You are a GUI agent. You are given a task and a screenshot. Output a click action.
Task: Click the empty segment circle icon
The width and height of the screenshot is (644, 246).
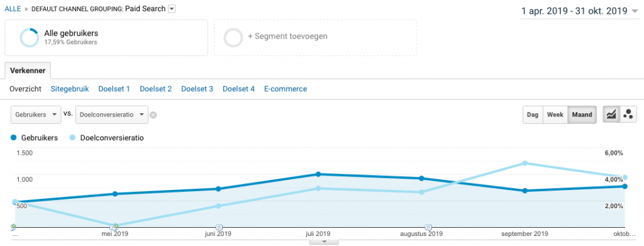(x=233, y=37)
